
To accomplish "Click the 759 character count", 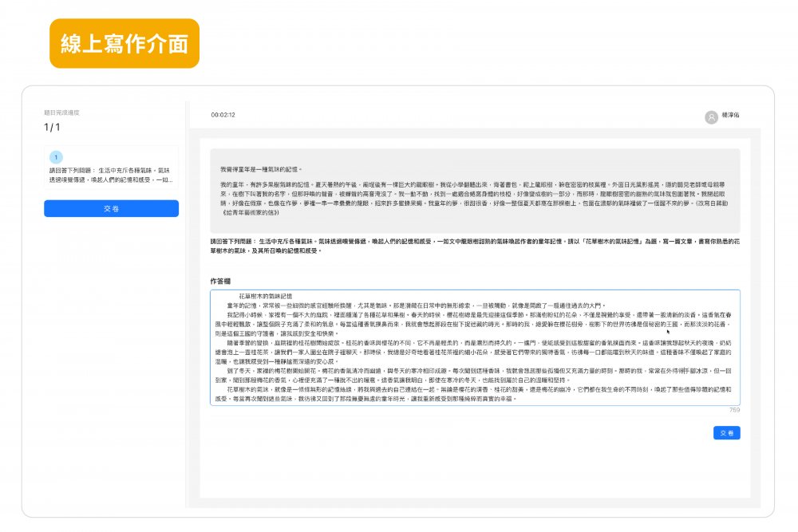I will click(734, 410).
